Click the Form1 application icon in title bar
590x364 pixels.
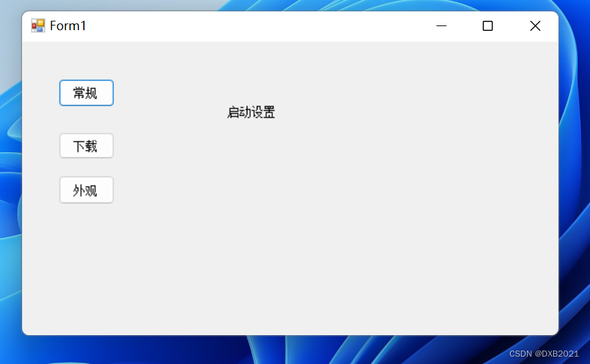38,25
